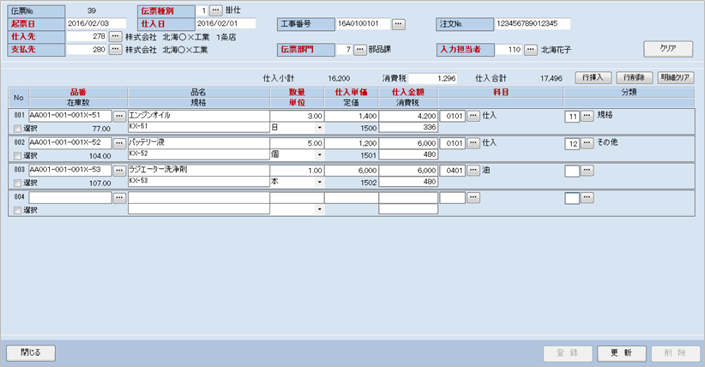
Task: Open department lookup beside 伝票部門 7
Action: coord(360,50)
